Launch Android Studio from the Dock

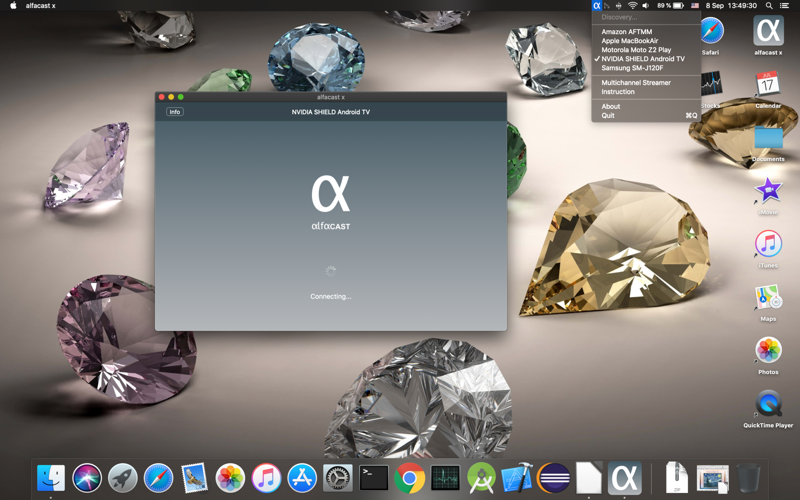481,478
